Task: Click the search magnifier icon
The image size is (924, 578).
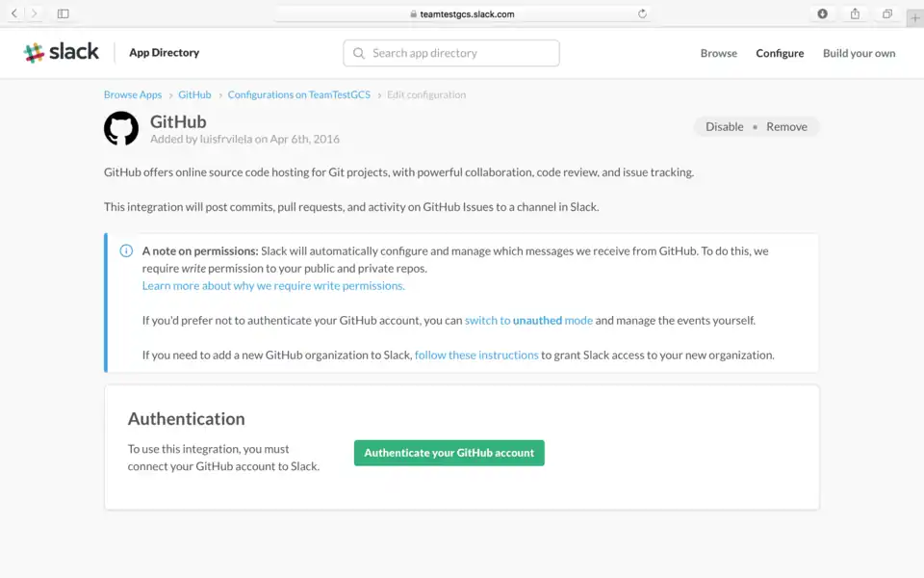Action: coord(359,54)
